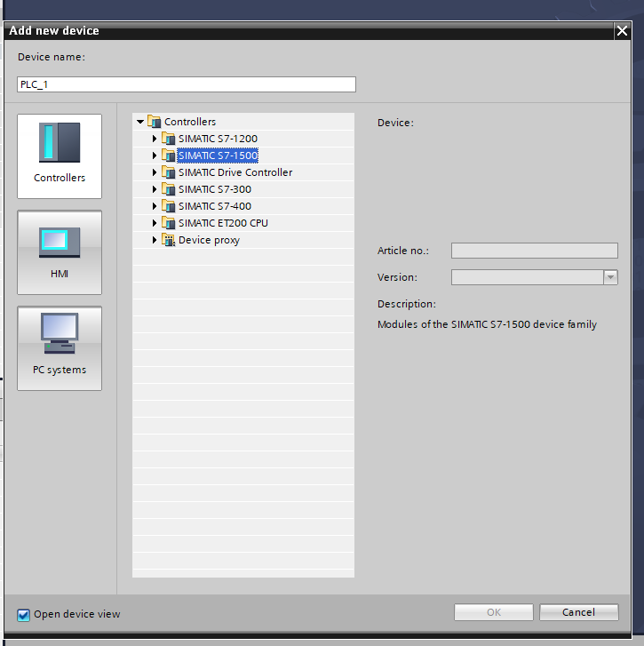Click the OK button
Image resolution: width=644 pixels, height=646 pixels.
[493, 612]
